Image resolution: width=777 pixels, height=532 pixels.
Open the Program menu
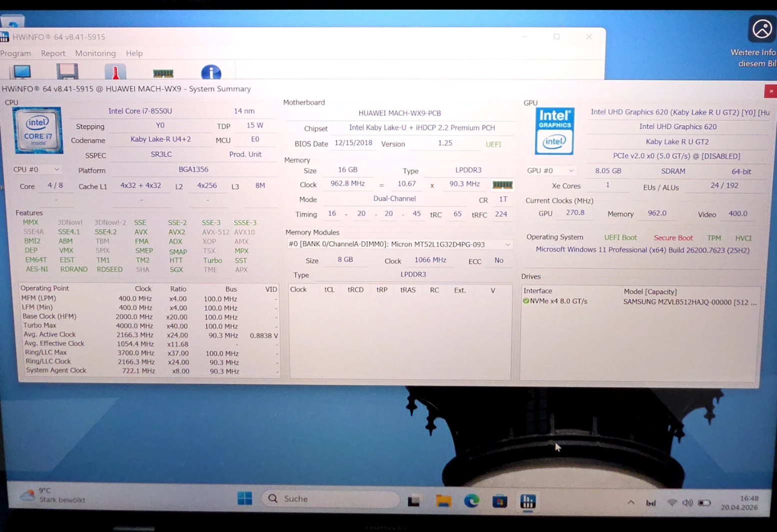[15, 53]
